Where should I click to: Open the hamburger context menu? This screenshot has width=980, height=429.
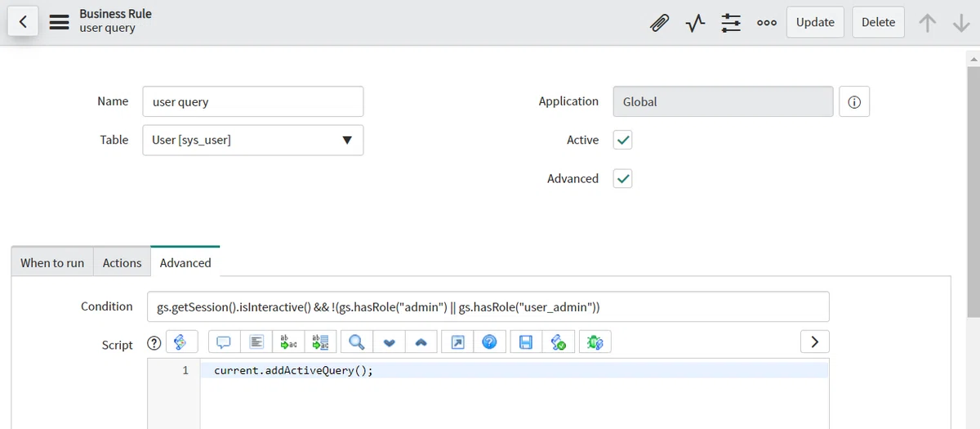tap(59, 22)
